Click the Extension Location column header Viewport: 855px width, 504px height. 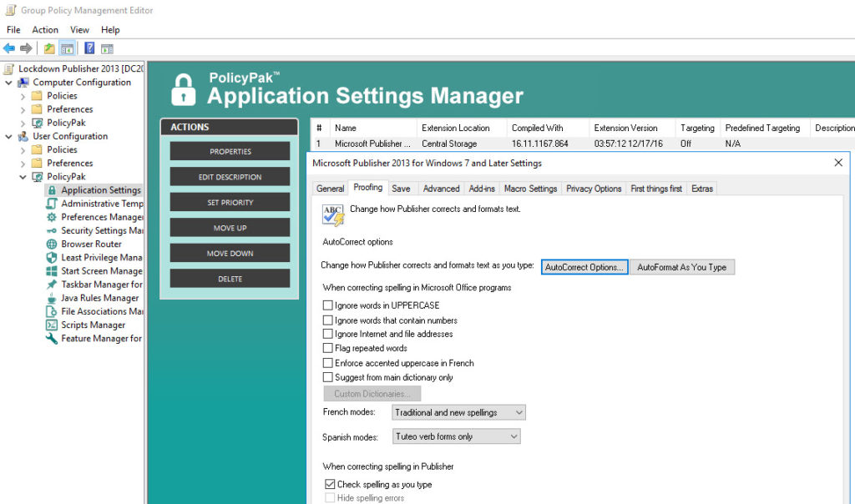(x=462, y=128)
